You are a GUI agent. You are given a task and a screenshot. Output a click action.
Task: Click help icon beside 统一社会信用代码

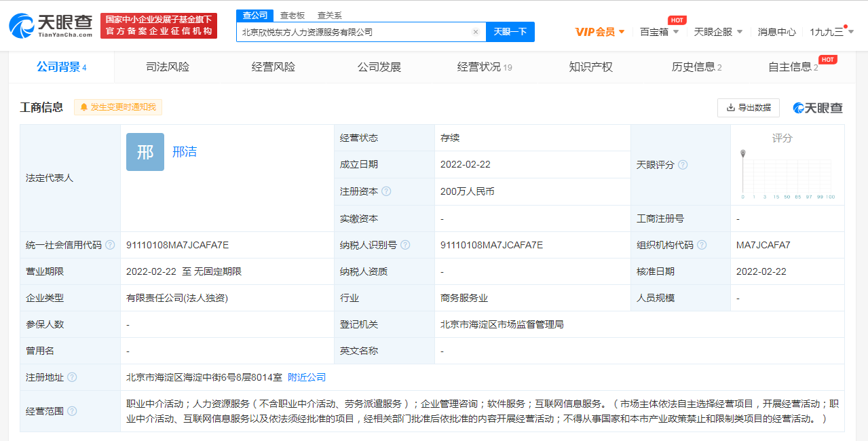[x=110, y=245]
